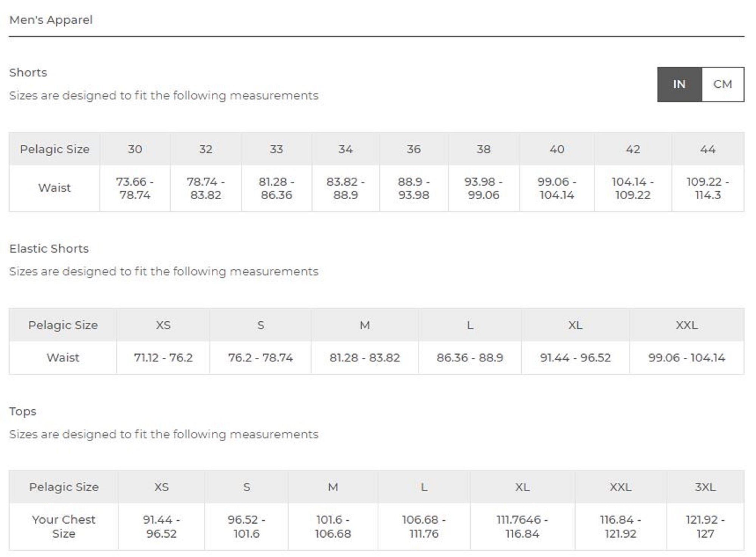756x557 pixels.
Task: Click Your Chest Size row label
Action: click(64, 526)
